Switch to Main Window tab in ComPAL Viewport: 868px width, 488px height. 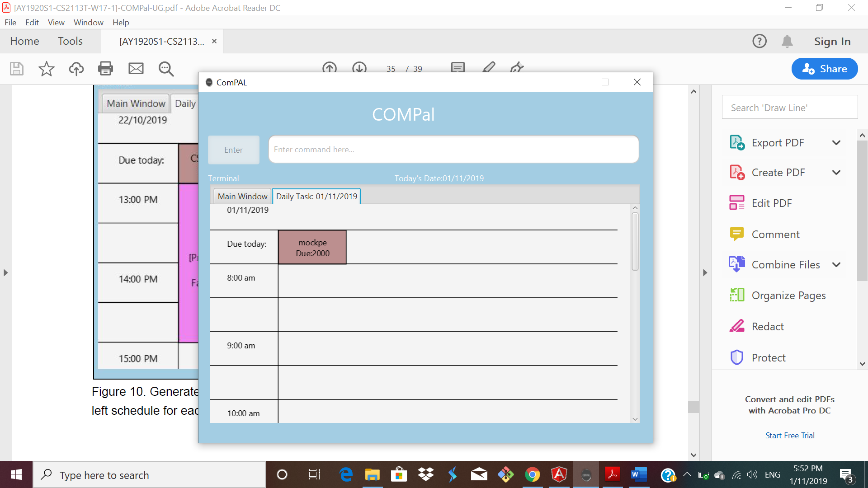click(242, 196)
